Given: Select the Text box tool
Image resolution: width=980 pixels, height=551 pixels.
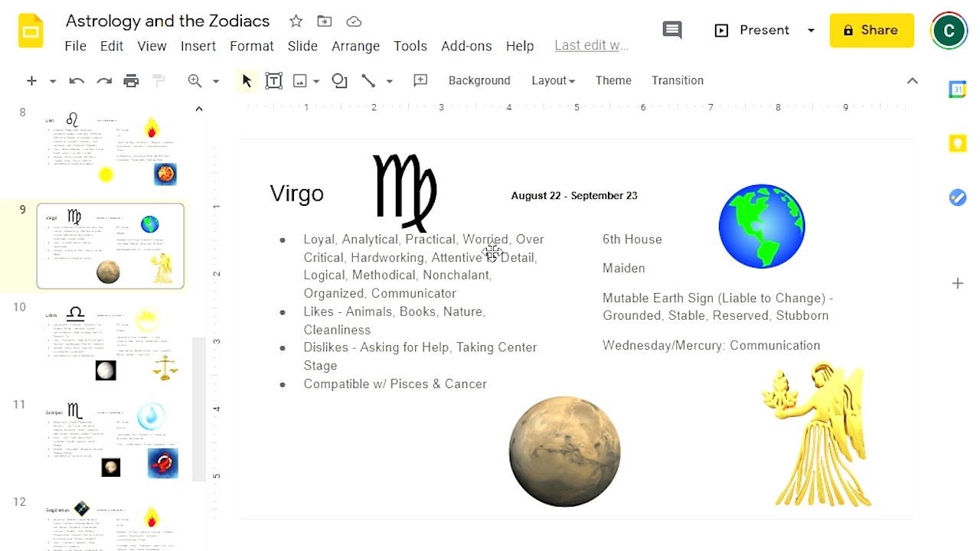Looking at the screenshot, I should [273, 80].
